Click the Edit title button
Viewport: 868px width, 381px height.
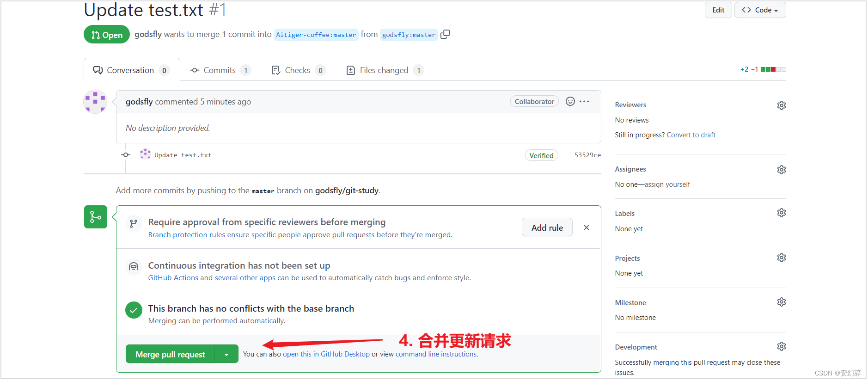tap(718, 10)
